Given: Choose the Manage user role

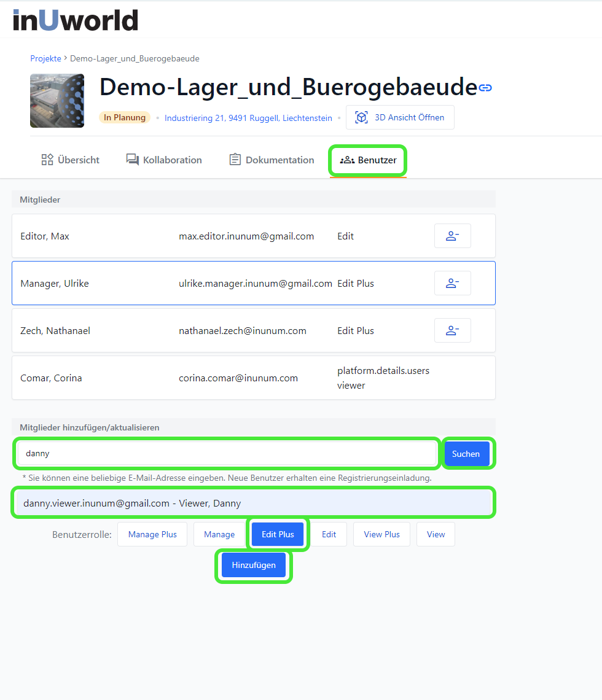Looking at the screenshot, I should [219, 534].
